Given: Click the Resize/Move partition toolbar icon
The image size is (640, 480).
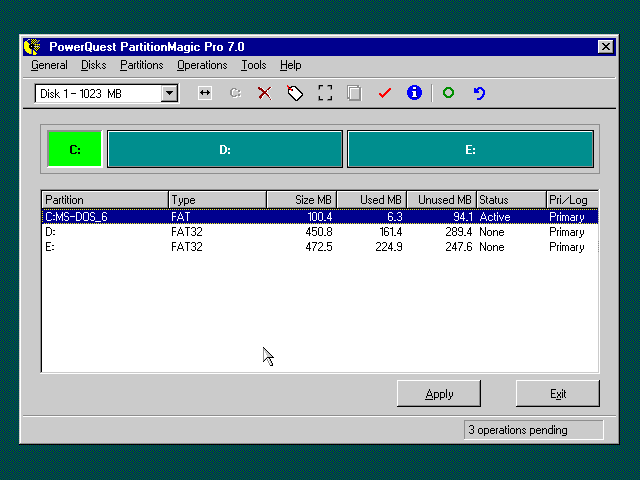Looking at the screenshot, I should (204, 93).
